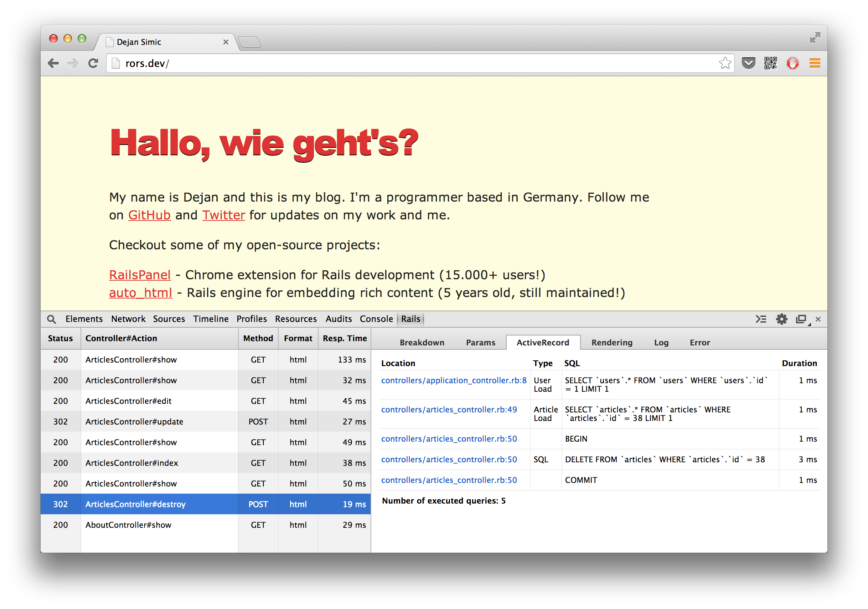The width and height of the screenshot is (868, 609).
Task: Switch to the Rendering tab
Action: [x=611, y=343]
